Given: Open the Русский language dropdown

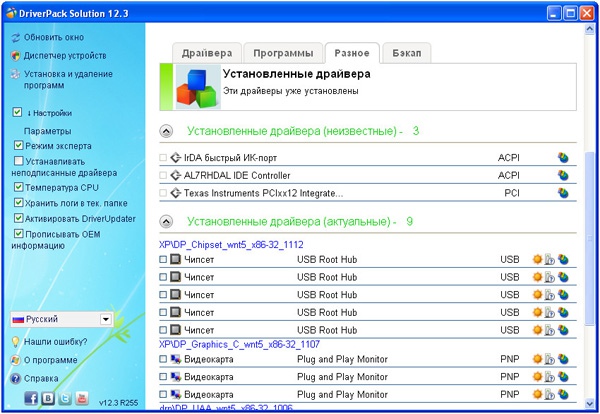Looking at the screenshot, I should tap(106, 319).
